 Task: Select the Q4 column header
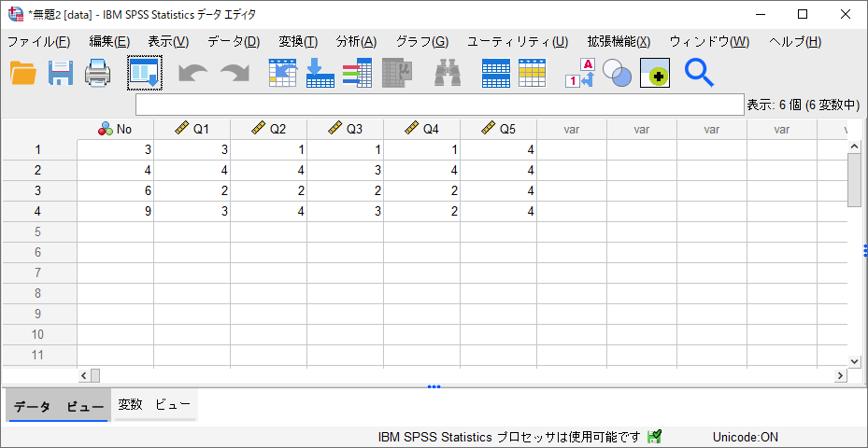point(421,130)
